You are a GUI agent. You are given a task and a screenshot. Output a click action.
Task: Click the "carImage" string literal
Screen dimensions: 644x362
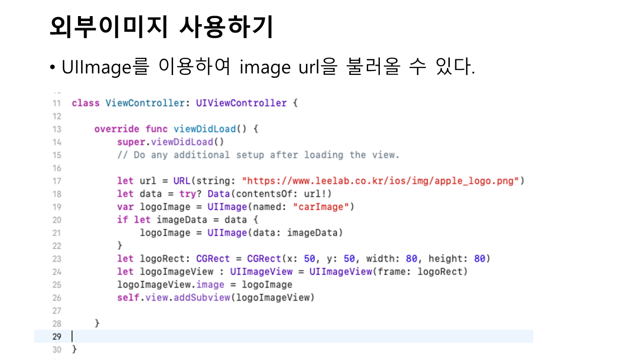point(320,207)
